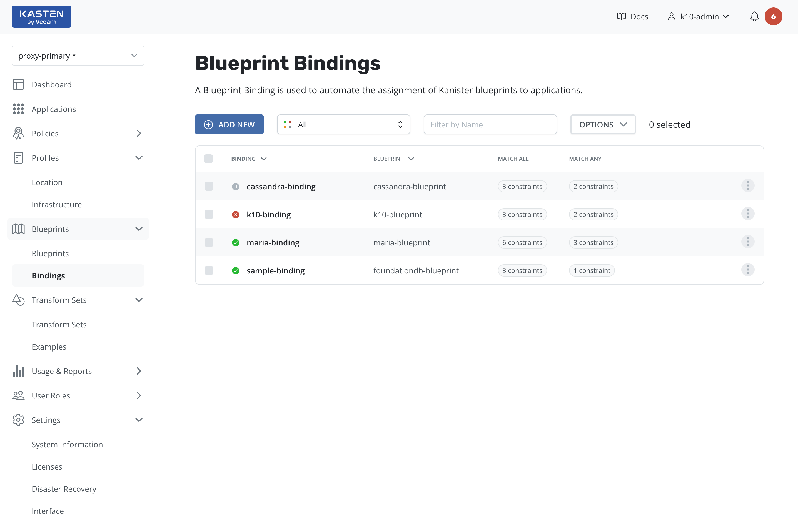The image size is (798, 532).
Task: Switch to the Bindings page in sidebar
Action: 48,275
